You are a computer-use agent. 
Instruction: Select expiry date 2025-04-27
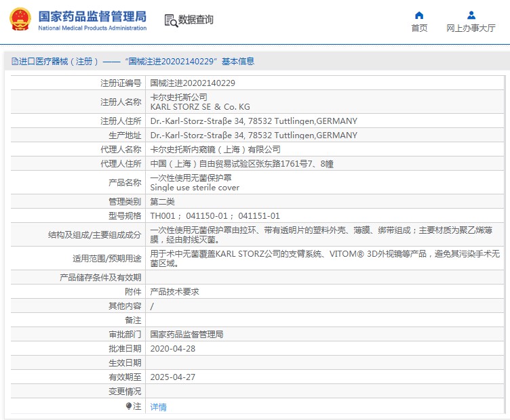[x=173, y=377]
